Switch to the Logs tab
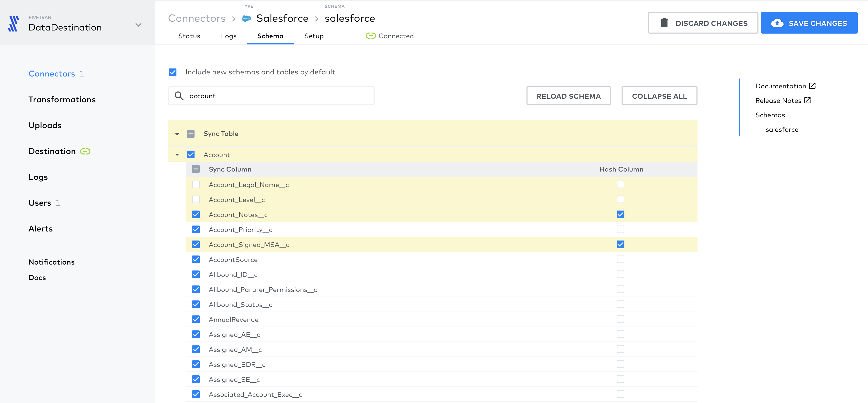Viewport: 868px width, 403px height. pos(228,36)
